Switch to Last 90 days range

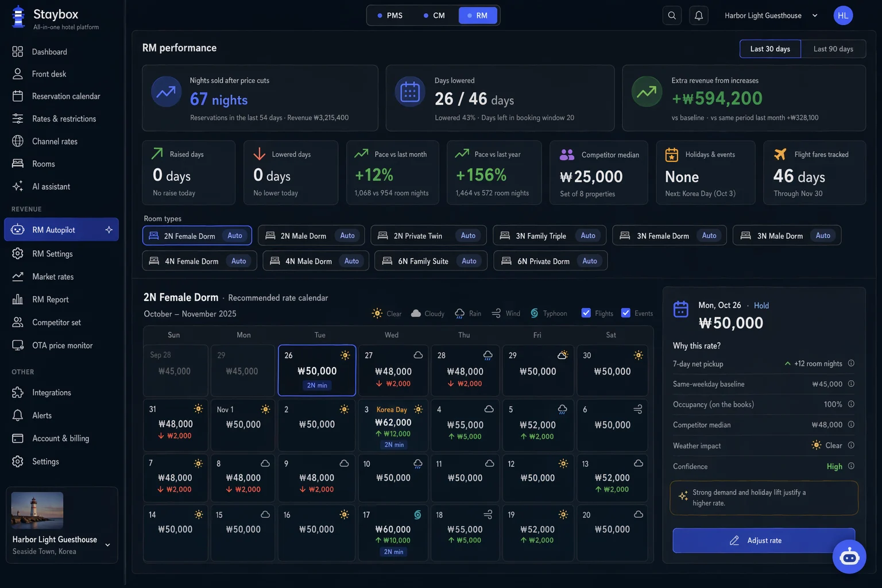click(833, 49)
